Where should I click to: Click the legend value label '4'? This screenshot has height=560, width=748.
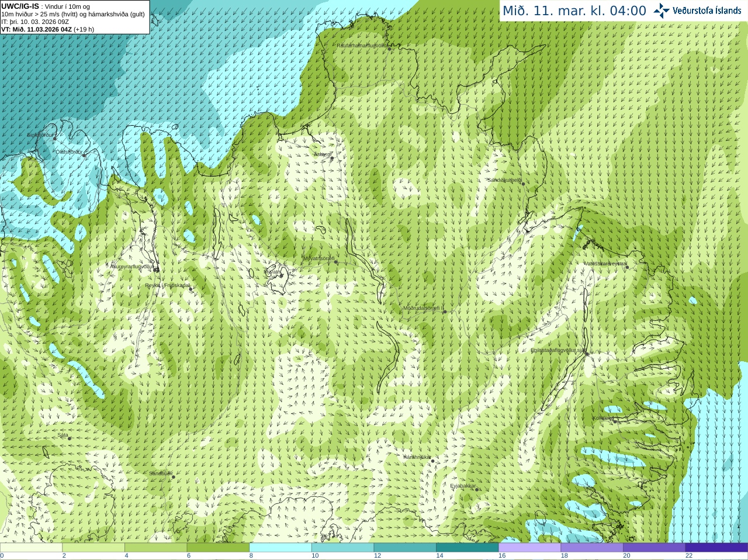(126, 556)
